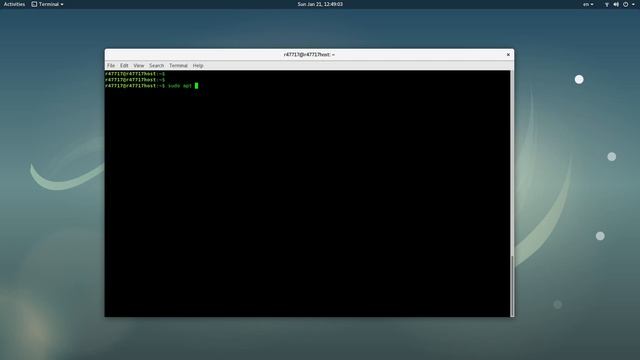640x360 pixels.
Task: Close the terminal window
Action: [x=508, y=55]
